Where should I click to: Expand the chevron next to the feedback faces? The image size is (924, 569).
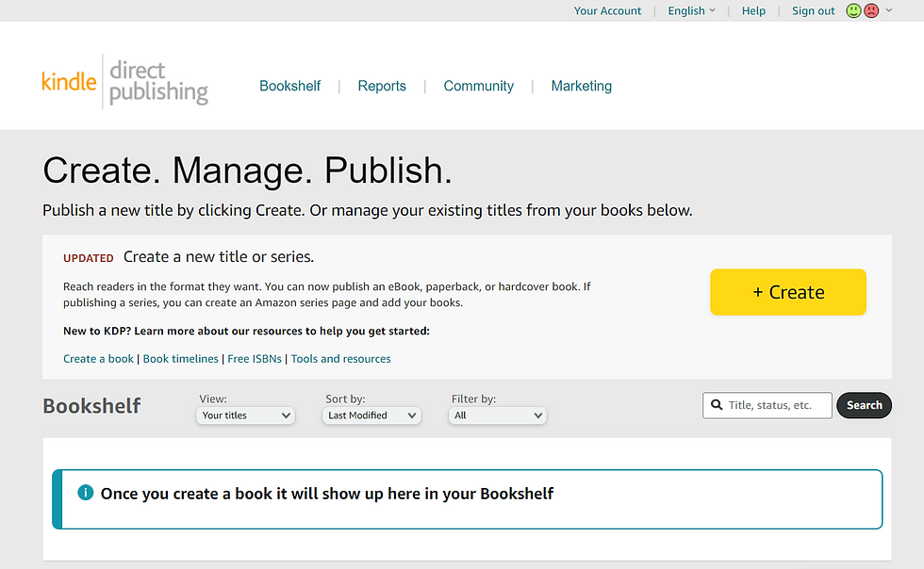[887, 10]
